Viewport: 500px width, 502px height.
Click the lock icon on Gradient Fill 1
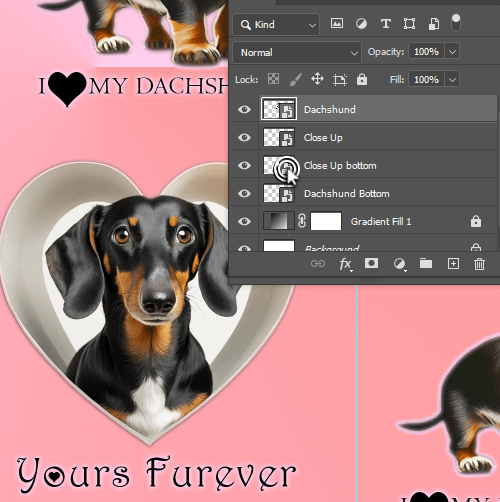[x=476, y=221]
